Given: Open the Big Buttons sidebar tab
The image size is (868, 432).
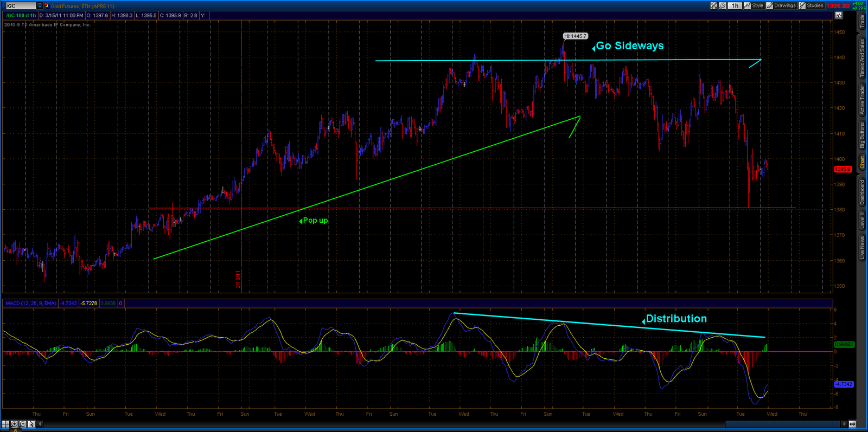Looking at the screenshot, I should tap(862, 135).
